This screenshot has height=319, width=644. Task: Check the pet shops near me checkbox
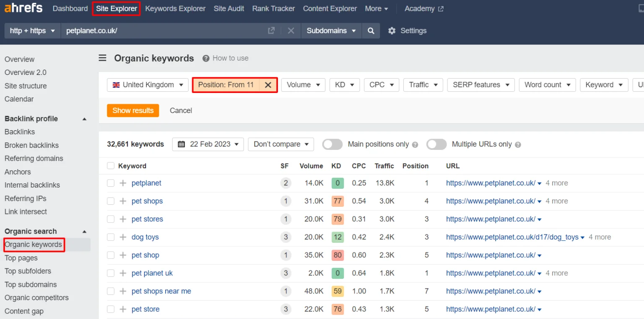111,291
